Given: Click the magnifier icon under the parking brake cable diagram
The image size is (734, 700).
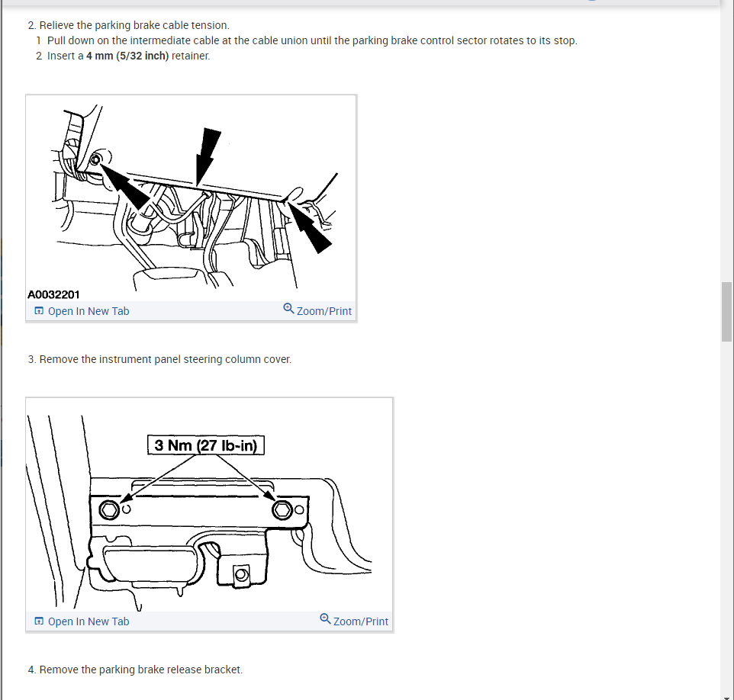Looking at the screenshot, I should click(289, 309).
